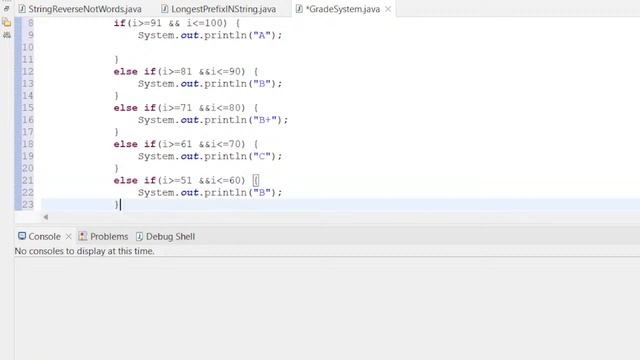
Task: Click the Java file icon on GradeSystem tab
Action: click(x=299, y=9)
